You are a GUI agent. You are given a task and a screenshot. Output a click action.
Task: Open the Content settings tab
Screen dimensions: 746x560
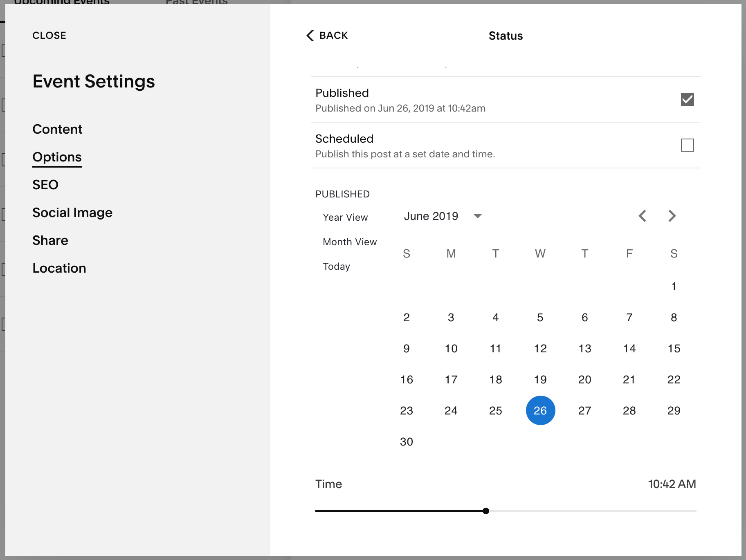click(57, 129)
